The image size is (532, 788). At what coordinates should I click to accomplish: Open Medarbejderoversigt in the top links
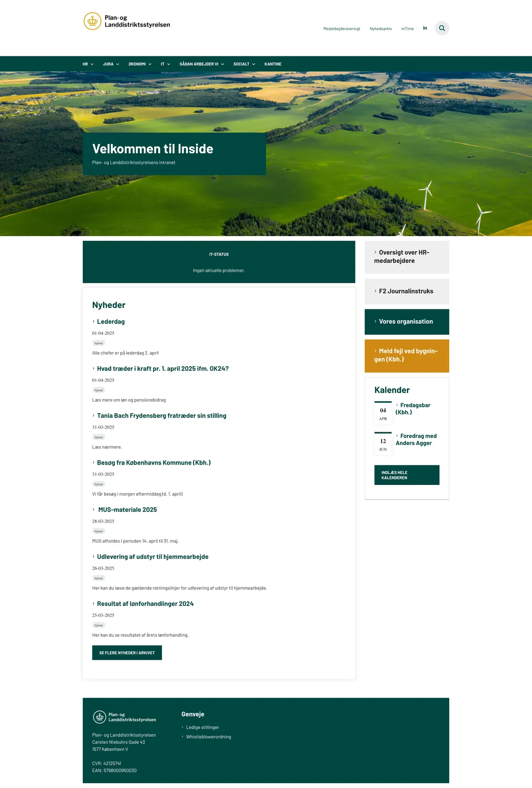(x=341, y=29)
